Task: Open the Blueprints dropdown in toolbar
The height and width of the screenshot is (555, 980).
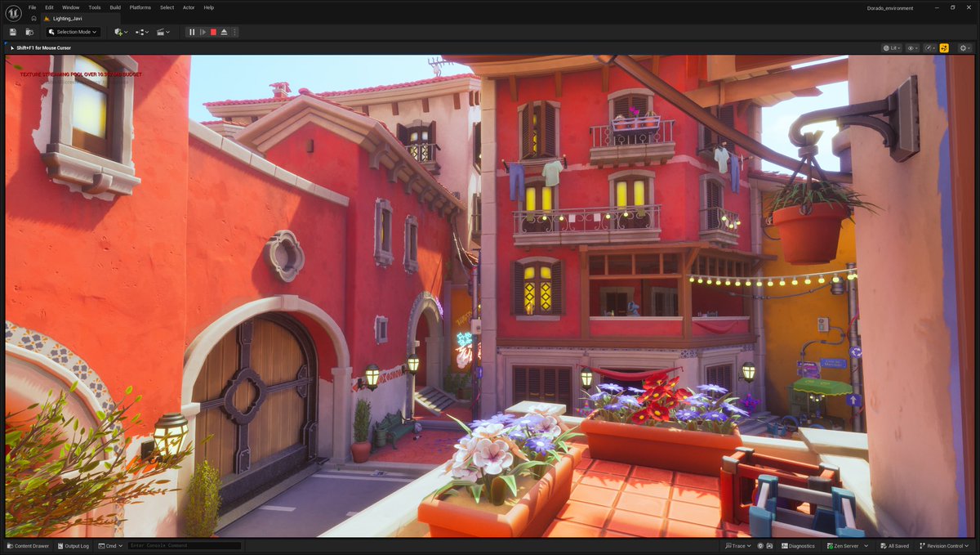Action: 141,32
